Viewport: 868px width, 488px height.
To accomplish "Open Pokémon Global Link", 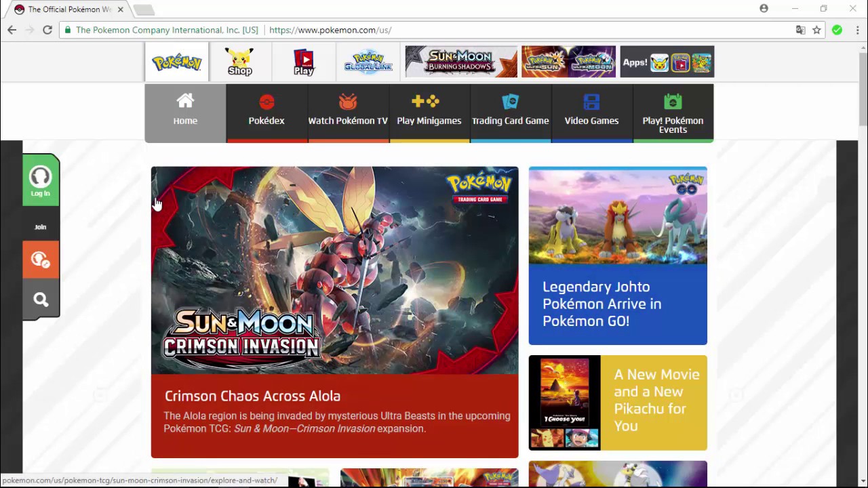I will [x=368, y=62].
